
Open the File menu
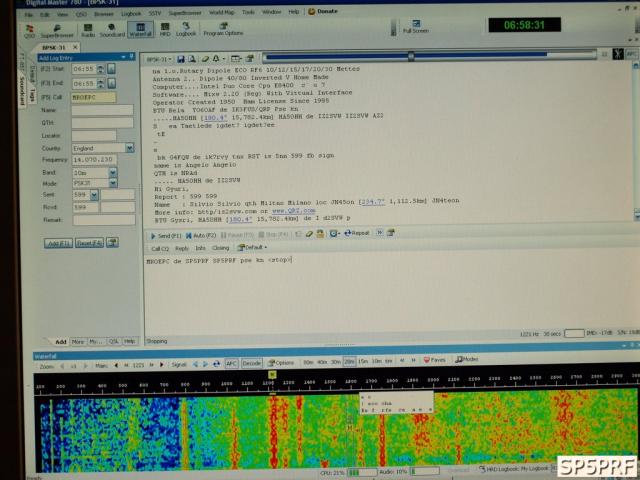pyautogui.click(x=28, y=15)
